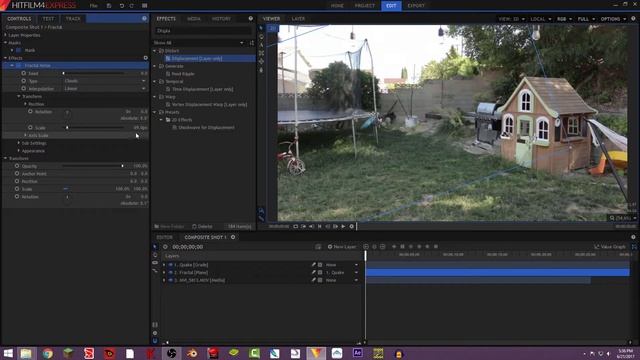
Task: Open the Interpolation dropdown set to Linear
Action: pyautogui.click(x=104, y=88)
